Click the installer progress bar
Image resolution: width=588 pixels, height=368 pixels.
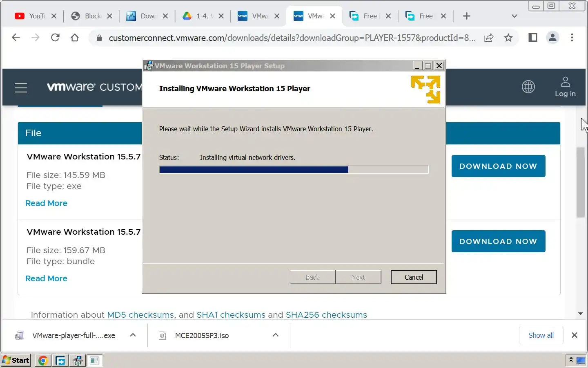[x=294, y=170]
